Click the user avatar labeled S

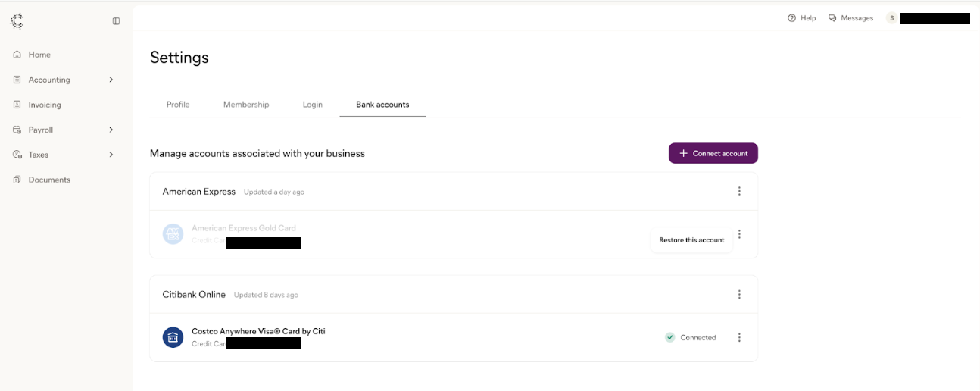click(x=891, y=18)
